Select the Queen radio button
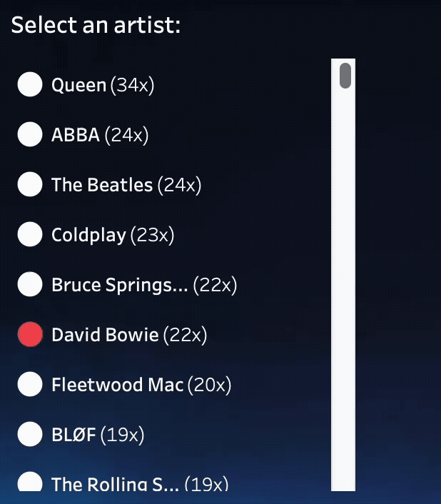The image size is (441, 504). pyautogui.click(x=30, y=84)
